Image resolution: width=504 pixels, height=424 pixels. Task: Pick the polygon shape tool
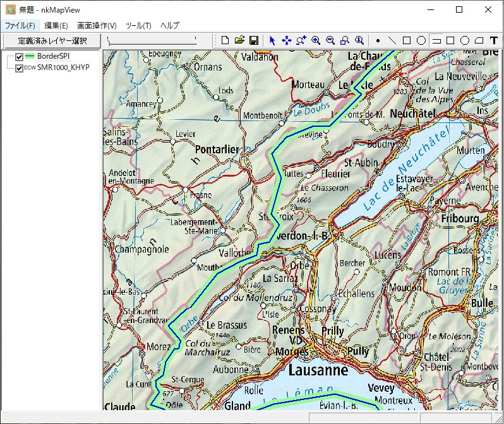point(479,40)
